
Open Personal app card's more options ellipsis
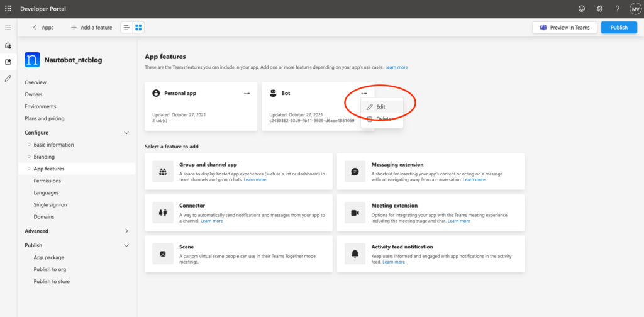click(247, 94)
